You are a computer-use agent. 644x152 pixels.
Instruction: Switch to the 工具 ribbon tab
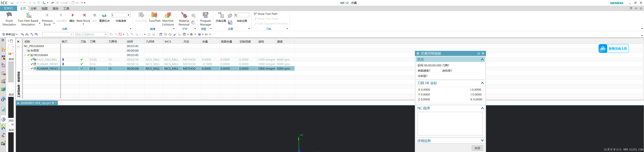(66, 8)
